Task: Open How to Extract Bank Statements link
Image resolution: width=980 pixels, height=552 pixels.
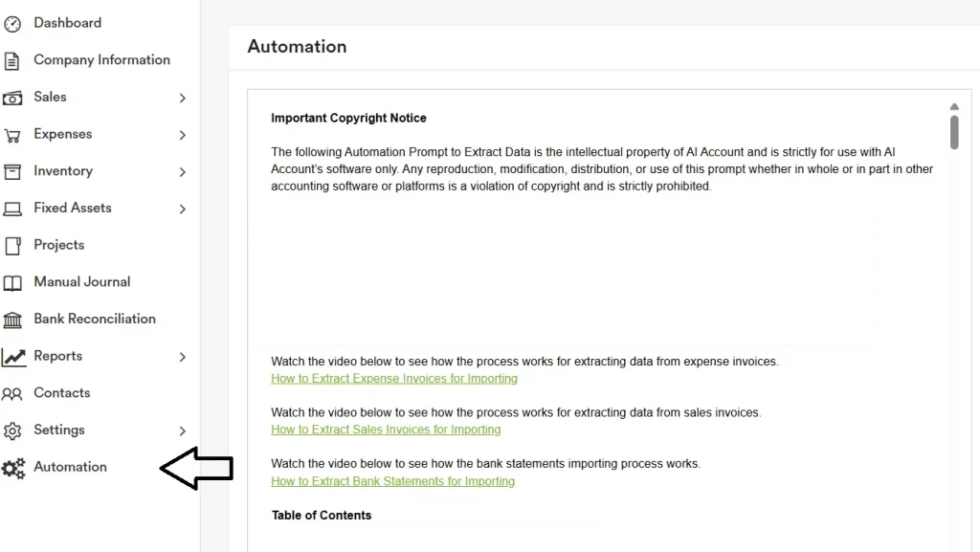Action: pos(392,481)
